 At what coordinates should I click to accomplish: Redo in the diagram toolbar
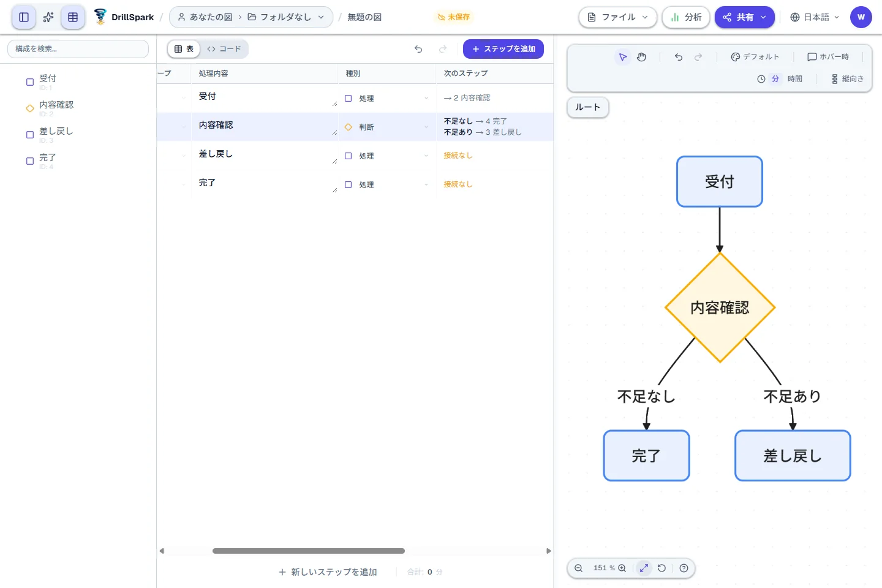698,57
